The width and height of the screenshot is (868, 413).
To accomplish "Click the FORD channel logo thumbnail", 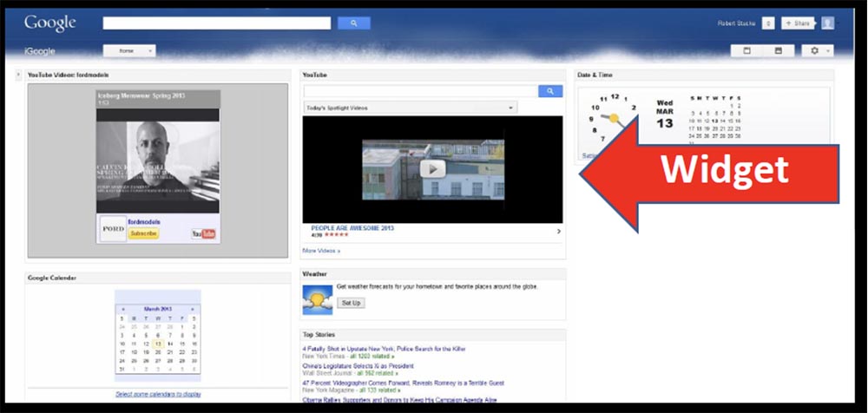I will coord(114,229).
